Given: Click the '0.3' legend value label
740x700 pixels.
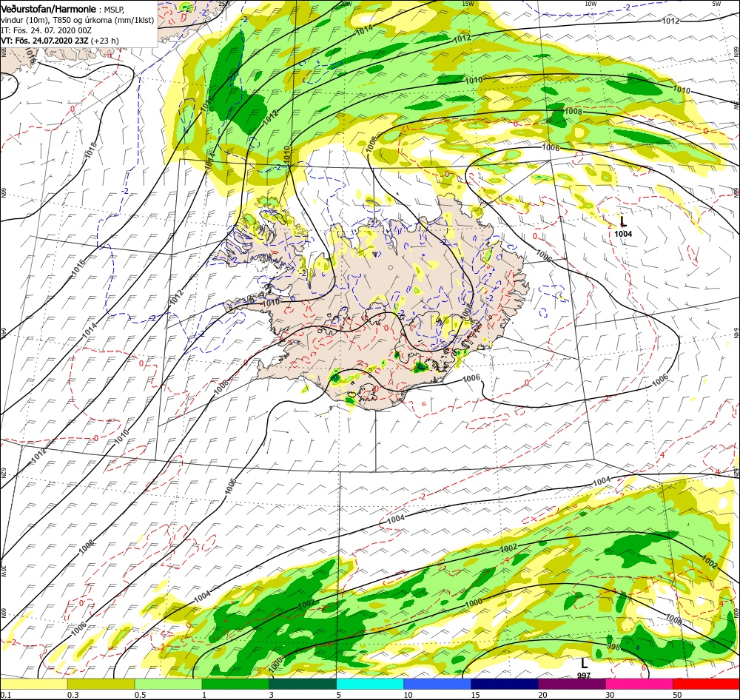Looking at the screenshot, I should pos(73,695).
